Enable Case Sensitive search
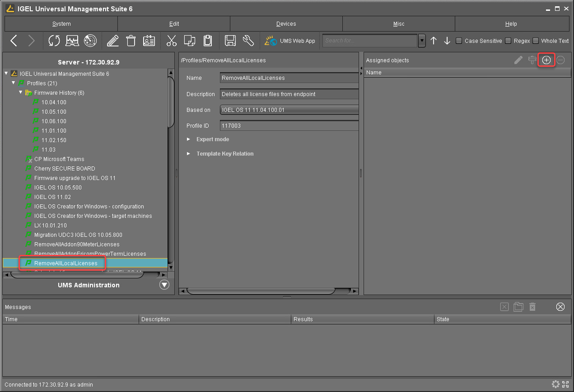 459,41
